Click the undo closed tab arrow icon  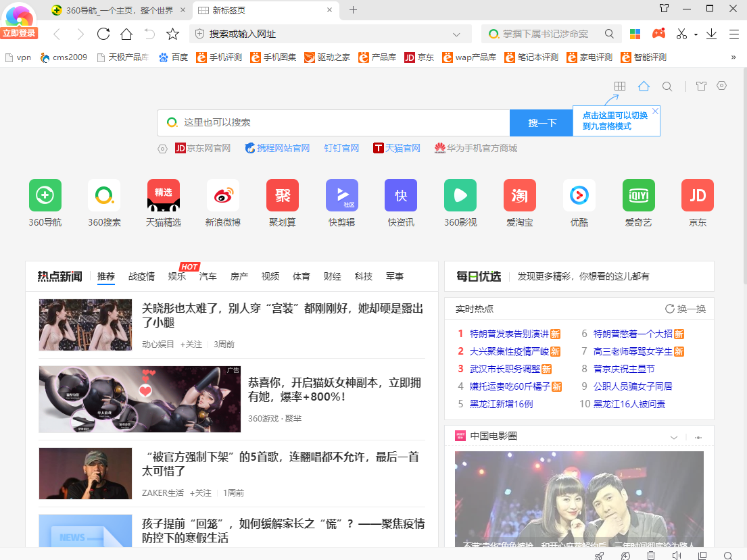149,34
